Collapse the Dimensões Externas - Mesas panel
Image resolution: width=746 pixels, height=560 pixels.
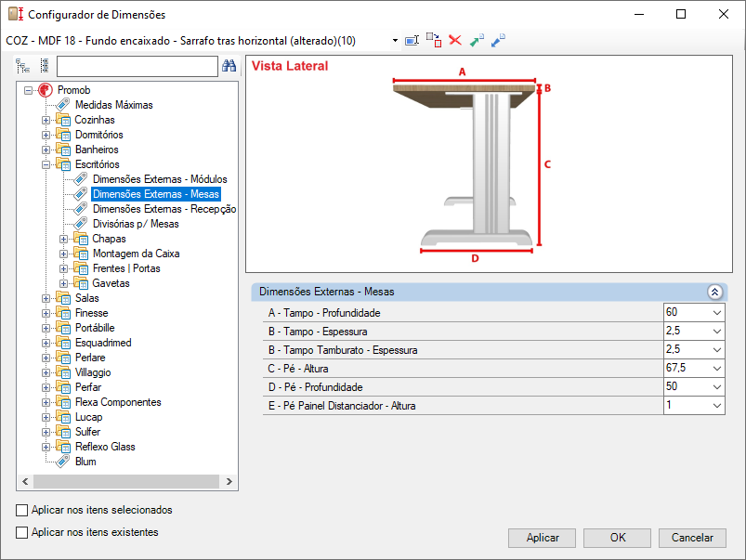pyautogui.click(x=714, y=292)
